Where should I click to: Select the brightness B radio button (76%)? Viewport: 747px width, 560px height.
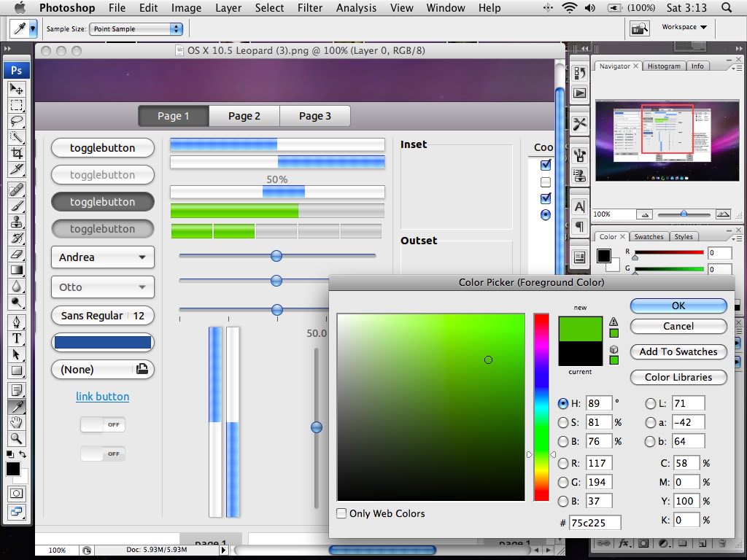click(x=563, y=441)
